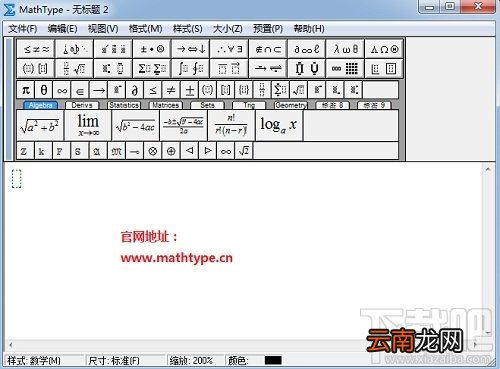Click the 缩放: 200% zoom status entry
The height and width of the screenshot is (369, 500).
[x=191, y=360]
